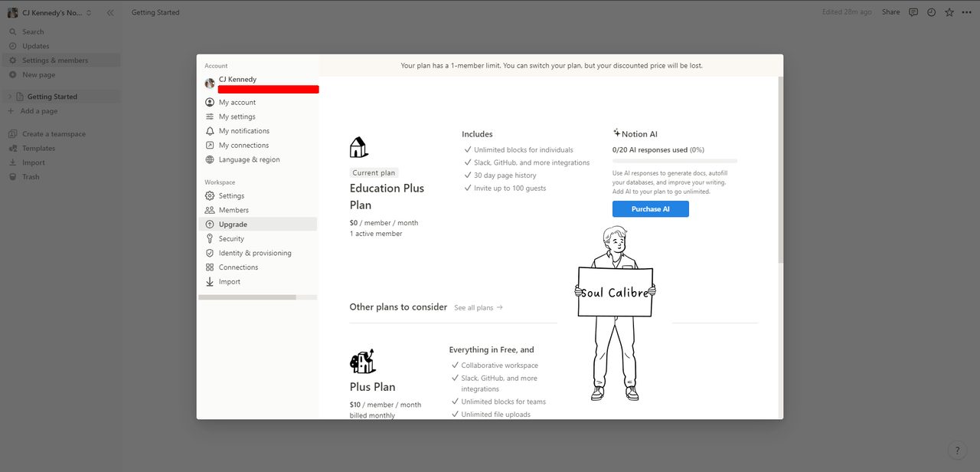Click the dialog's vertical scrollbar
980x472 pixels.
780,170
